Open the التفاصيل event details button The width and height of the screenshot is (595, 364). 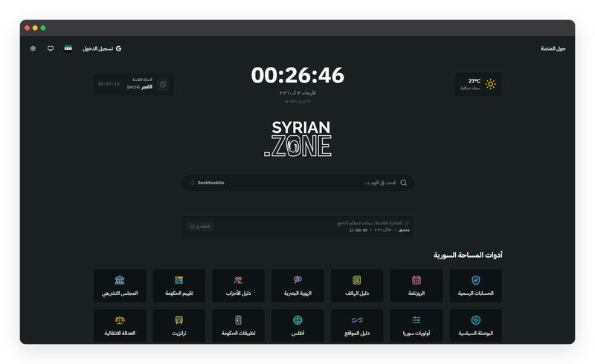click(x=200, y=227)
